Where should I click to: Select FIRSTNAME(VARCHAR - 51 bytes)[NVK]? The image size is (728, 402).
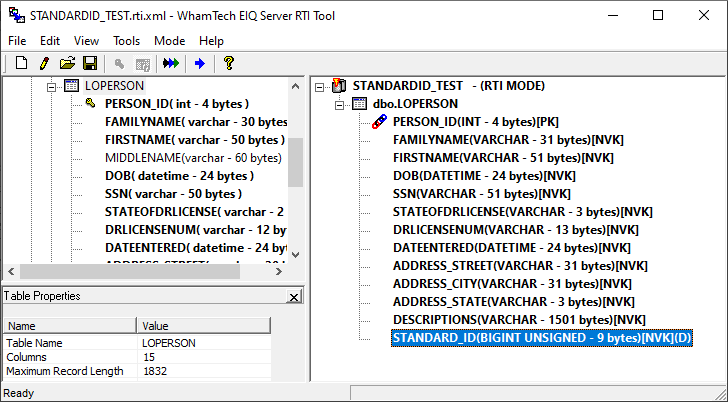503,158
